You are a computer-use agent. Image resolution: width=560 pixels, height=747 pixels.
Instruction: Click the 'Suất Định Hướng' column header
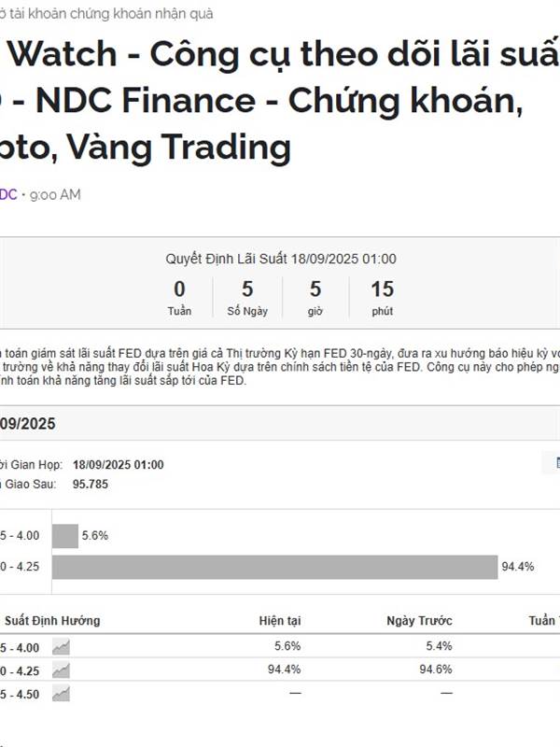click(x=52, y=620)
